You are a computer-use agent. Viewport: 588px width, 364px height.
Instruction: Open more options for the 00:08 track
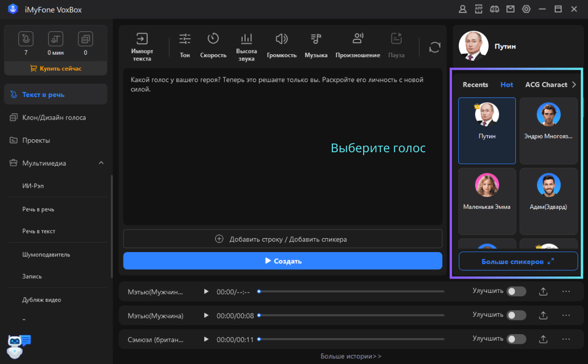click(566, 315)
